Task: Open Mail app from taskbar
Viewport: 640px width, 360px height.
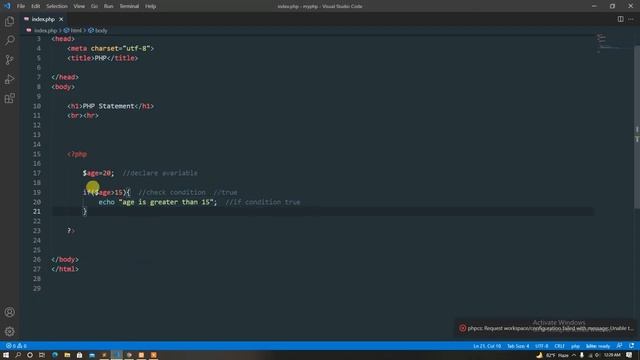Action: tap(92, 355)
